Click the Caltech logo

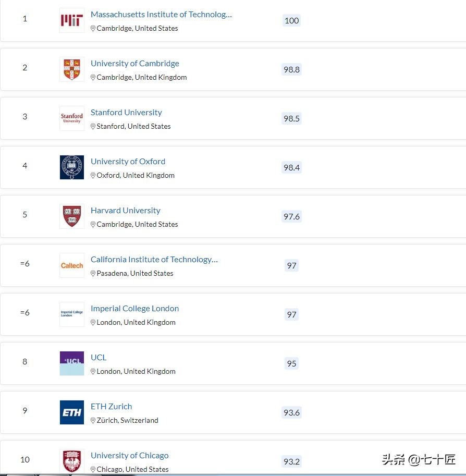tap(71, 265)
